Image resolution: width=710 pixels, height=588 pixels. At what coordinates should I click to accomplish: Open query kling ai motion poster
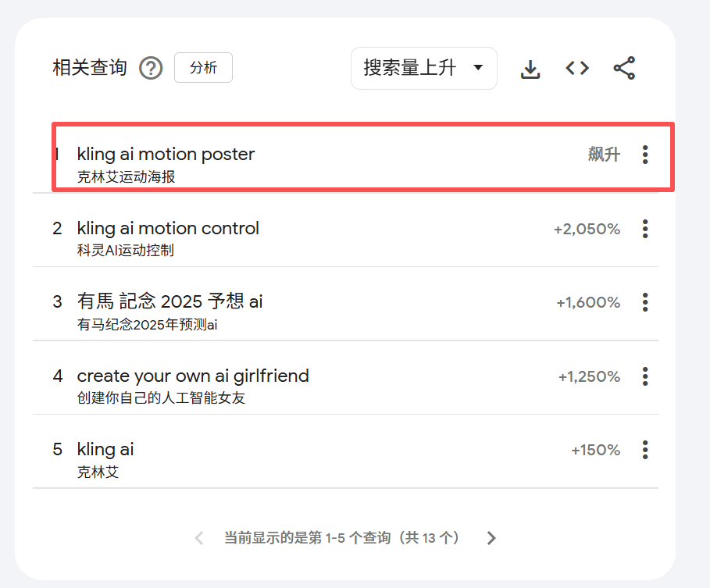click(x=166, y=155)
